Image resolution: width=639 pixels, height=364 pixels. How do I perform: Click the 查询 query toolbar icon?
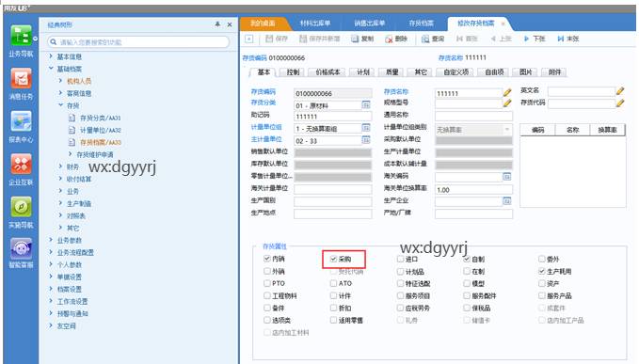tap(425, 39)
